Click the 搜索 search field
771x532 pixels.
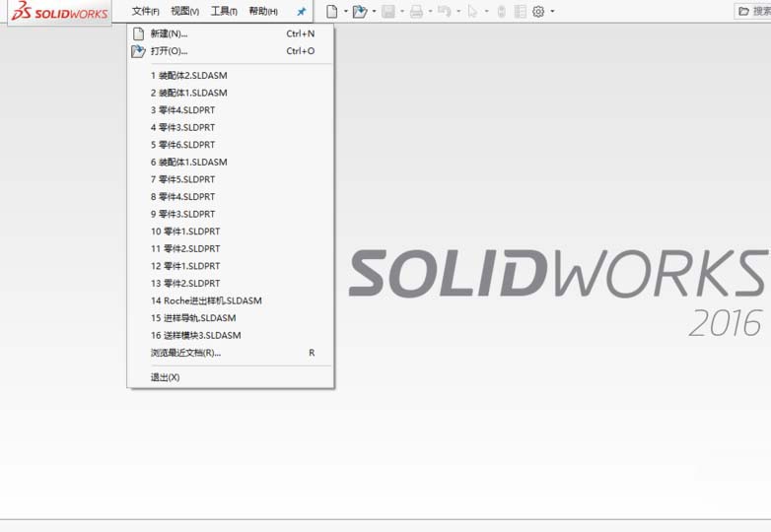pyautogui.click(x=754, y=12)
